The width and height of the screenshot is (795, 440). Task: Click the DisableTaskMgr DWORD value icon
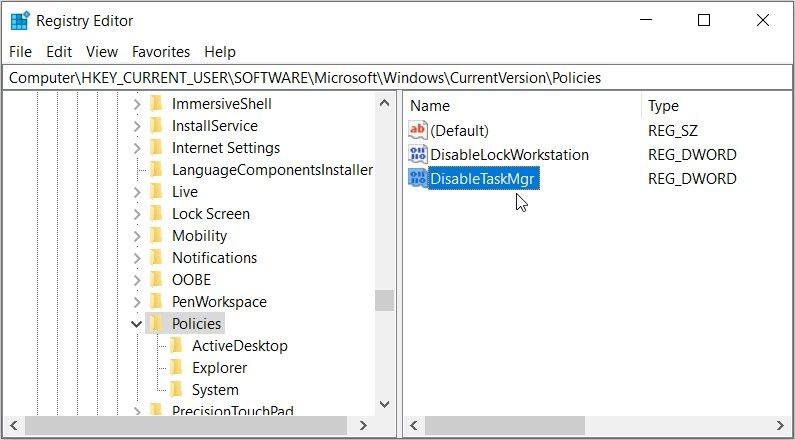pos(417,179)
